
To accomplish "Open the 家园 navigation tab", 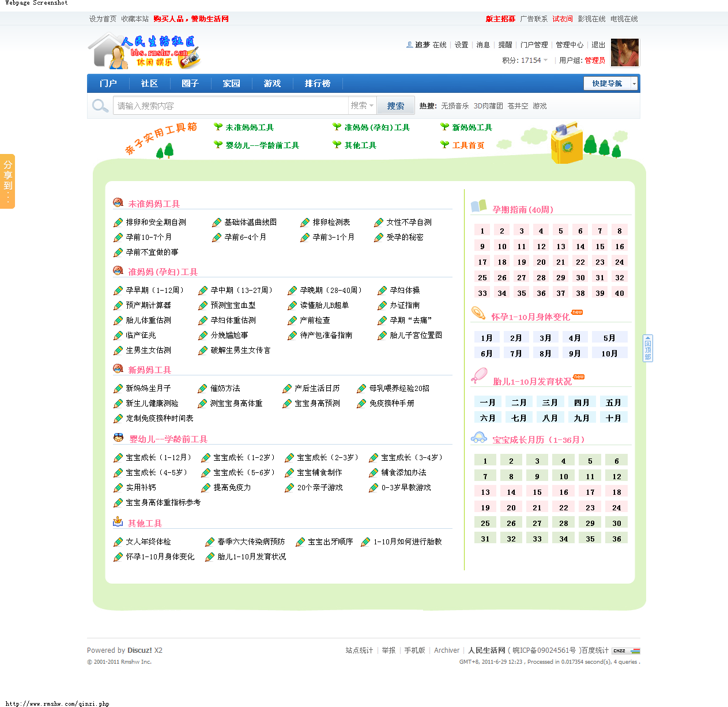I will pos(231,84).
